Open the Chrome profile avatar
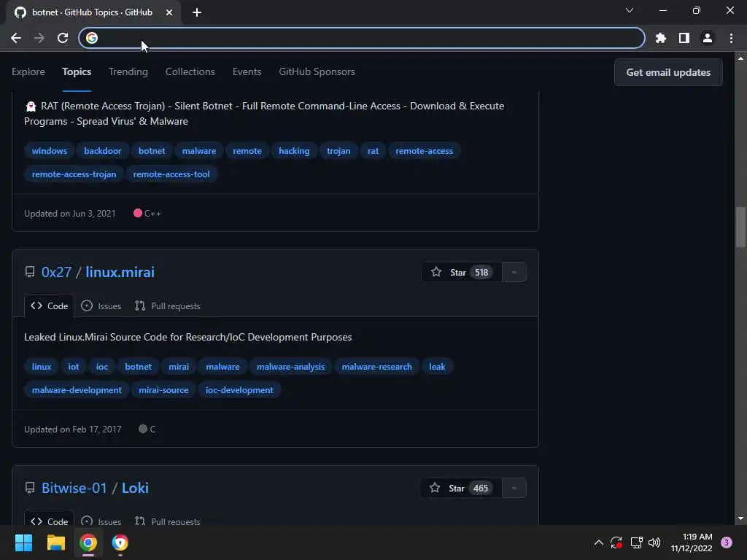The height and width of the screenshot is (560, 747). pyautogui.click(x=708, y=38)
